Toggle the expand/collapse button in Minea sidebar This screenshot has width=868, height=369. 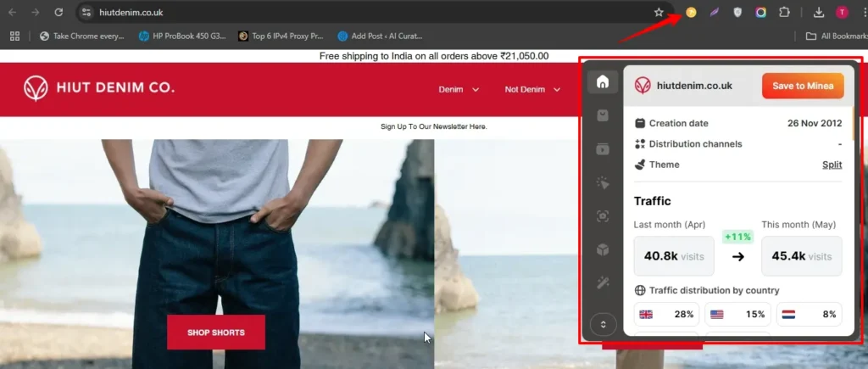(x=604, y=325)
